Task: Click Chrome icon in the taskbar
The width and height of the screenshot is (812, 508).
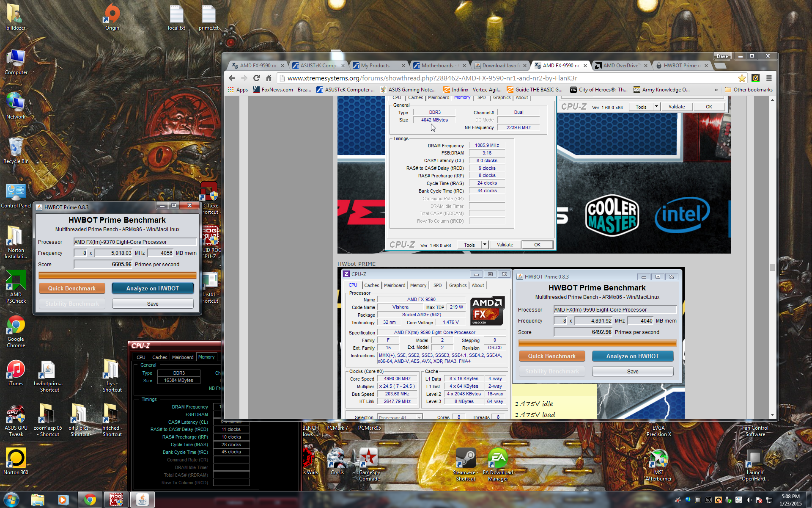Action: 90,500
